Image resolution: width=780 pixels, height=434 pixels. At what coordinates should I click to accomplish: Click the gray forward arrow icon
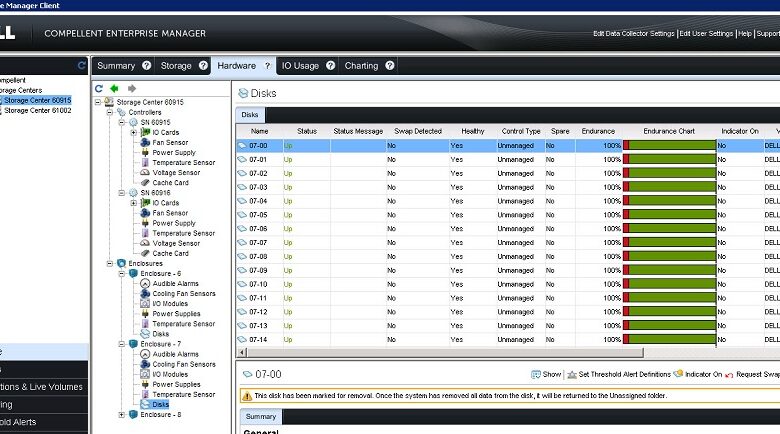132,89
